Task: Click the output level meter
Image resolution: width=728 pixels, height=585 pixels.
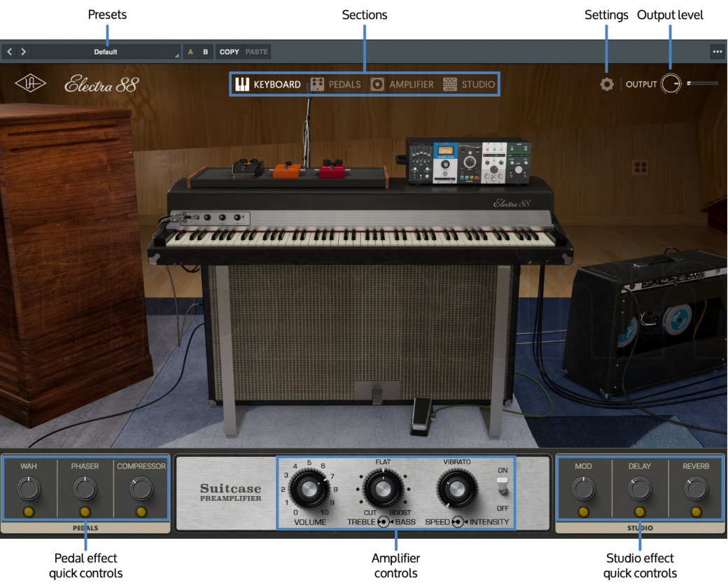Action: pos(703,83)
